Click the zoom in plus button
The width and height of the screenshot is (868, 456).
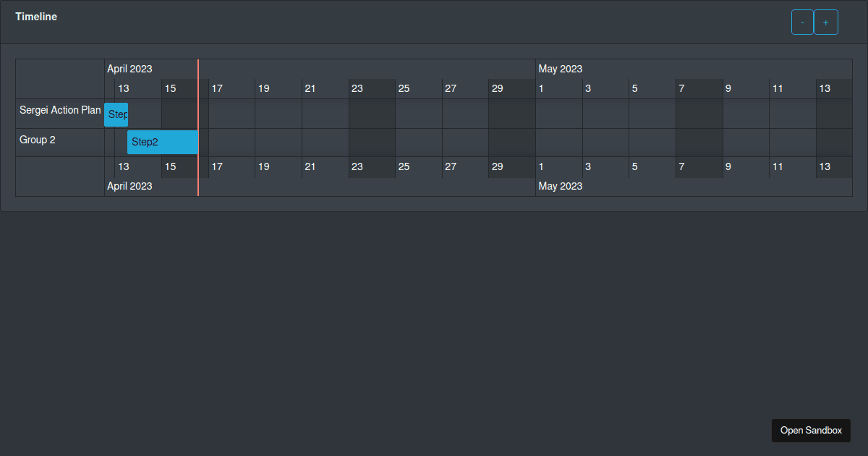[x=825, y=22]
